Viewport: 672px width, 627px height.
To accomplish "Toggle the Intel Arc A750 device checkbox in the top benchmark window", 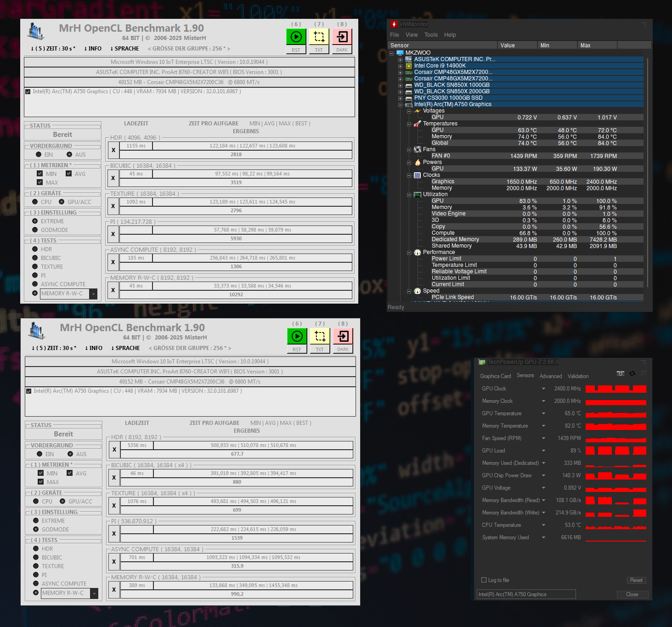I will click(x=28, y=91).
